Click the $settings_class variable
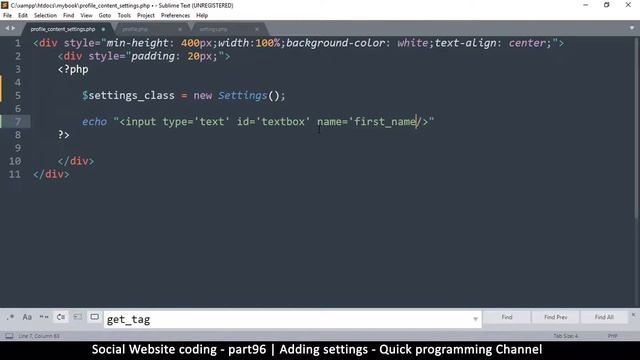 tap(128, 96)
